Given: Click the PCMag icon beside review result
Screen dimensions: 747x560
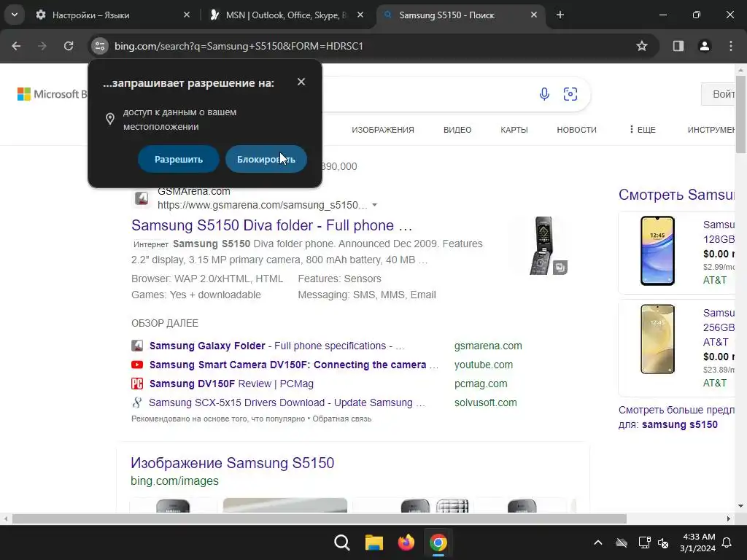Looking at the screenshot, I should click(137, 384).
